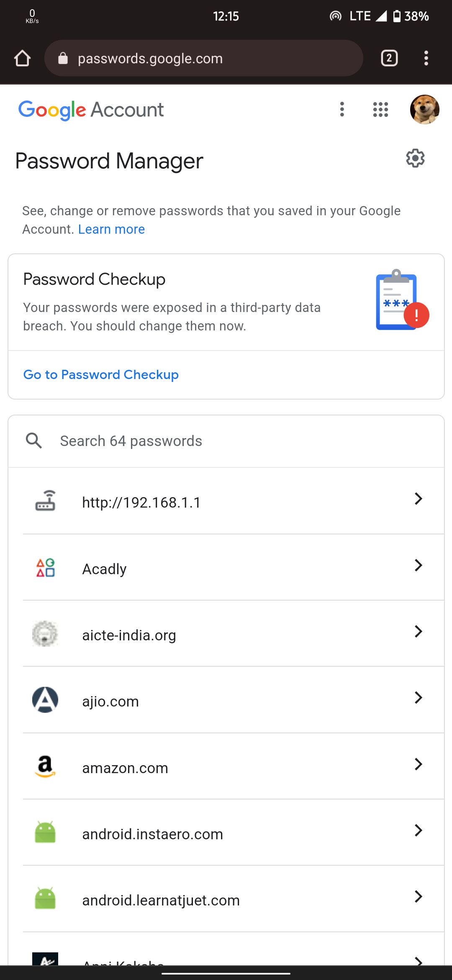Open the Learn more link
Viewport: 452px width, 980px height.
(x=111, y=229)
